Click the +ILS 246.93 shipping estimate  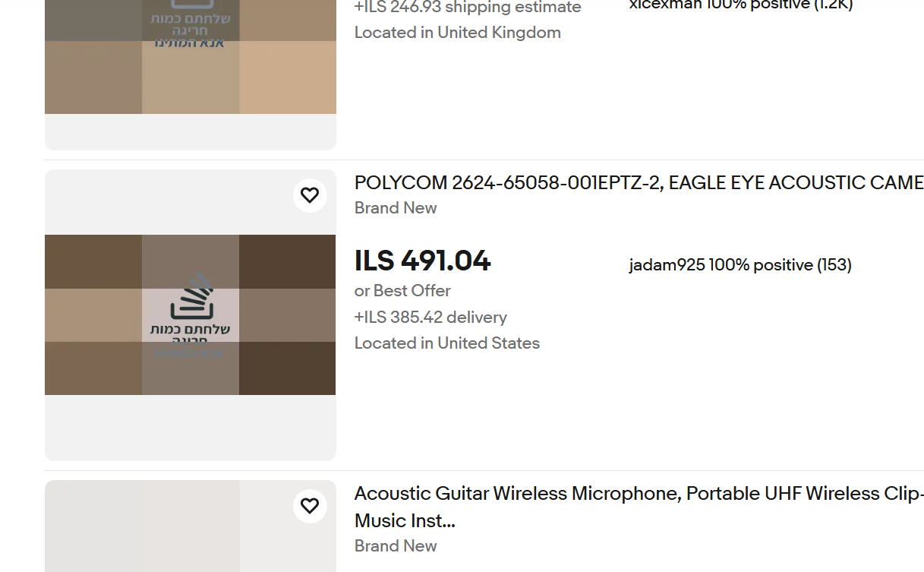pyautogui.click(x=468, y=8)
